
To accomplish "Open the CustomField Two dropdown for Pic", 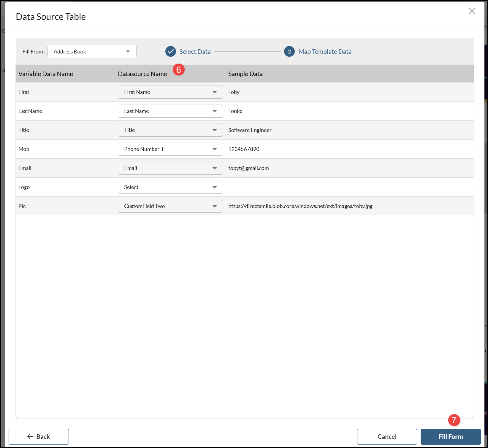I will [x=170, y=206].
